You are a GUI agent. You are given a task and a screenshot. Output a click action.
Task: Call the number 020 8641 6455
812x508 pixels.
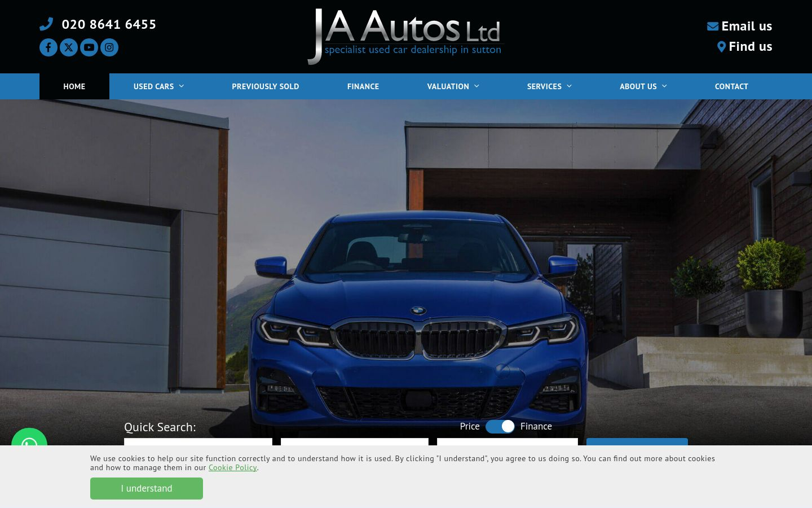click(x=109, y=24)
